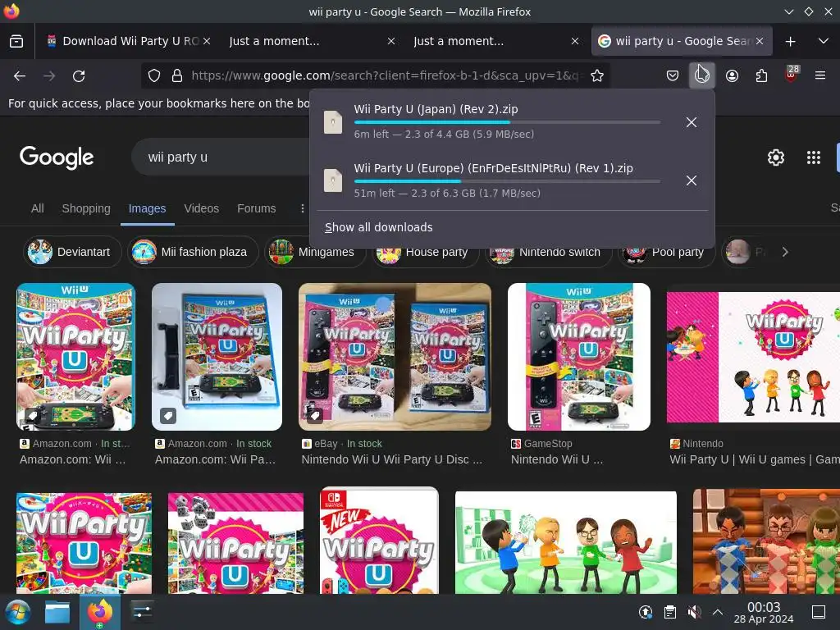Open a new tab with plus button
The width and height of the screenshot is (840, 630).
click(x=790, y=41)
